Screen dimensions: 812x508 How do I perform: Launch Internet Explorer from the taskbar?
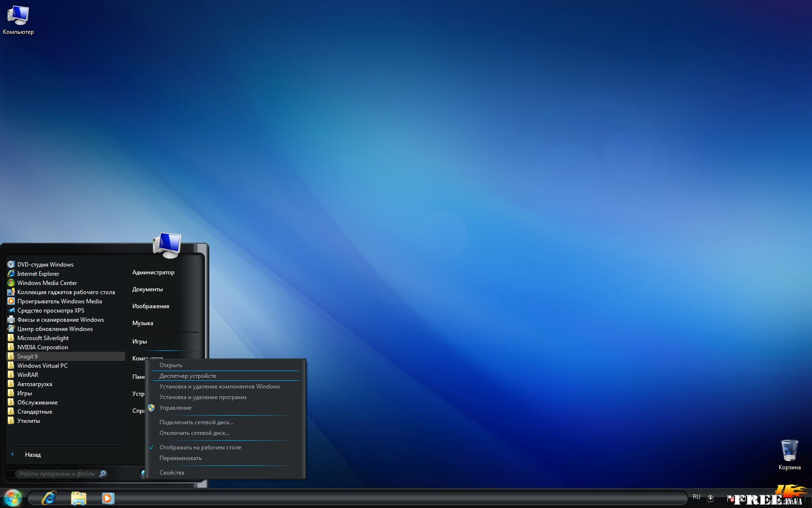(49, 498)
